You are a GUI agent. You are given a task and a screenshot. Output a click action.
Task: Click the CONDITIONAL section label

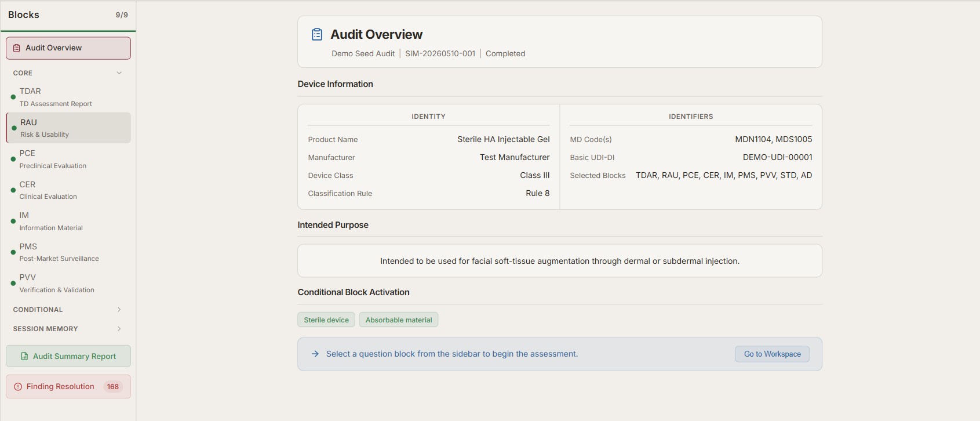[38, 310]
